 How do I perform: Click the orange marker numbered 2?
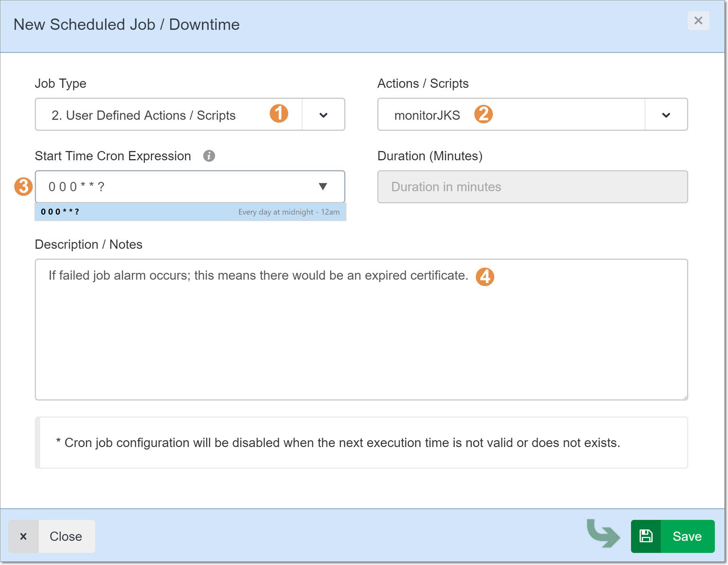[x=484, y=114]
